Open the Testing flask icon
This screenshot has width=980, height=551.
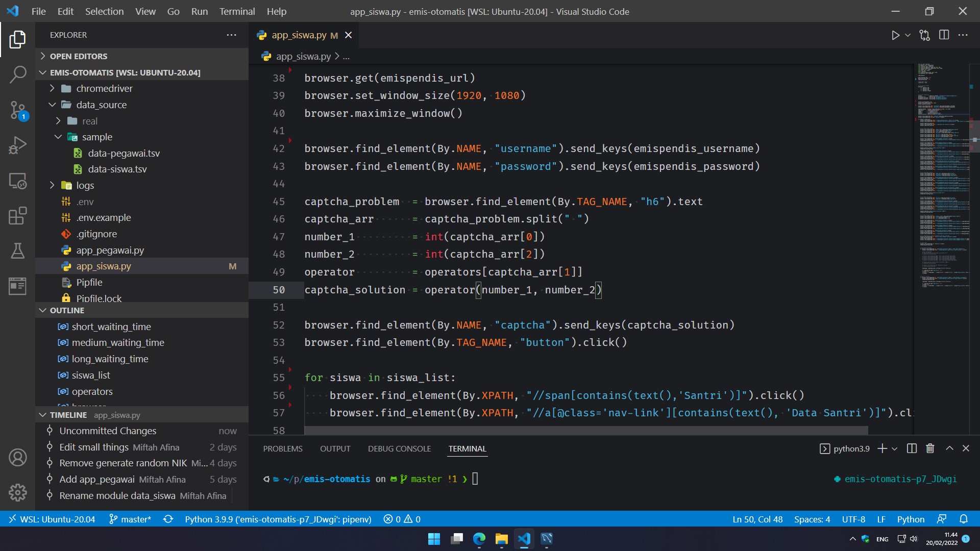pos(18,251)
